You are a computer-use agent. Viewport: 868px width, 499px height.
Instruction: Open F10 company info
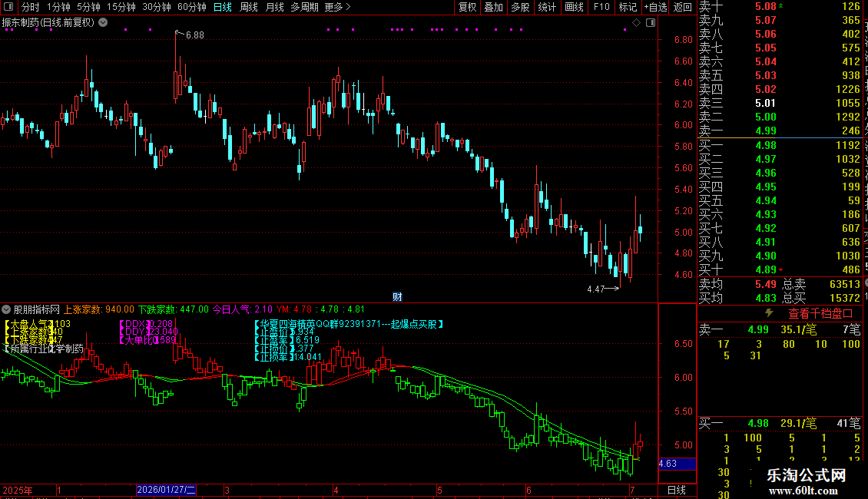[601, 7]
